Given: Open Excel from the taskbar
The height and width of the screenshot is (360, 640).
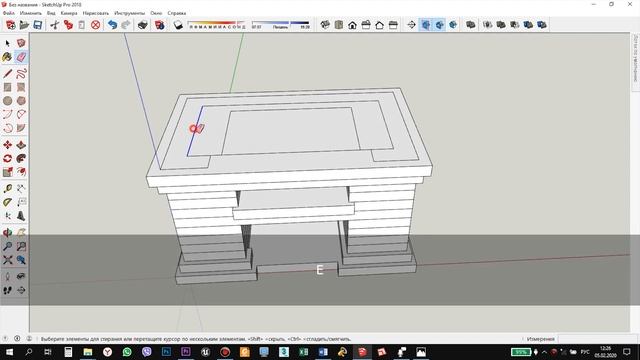Looking at the screenshot, I should click(303, 352).
